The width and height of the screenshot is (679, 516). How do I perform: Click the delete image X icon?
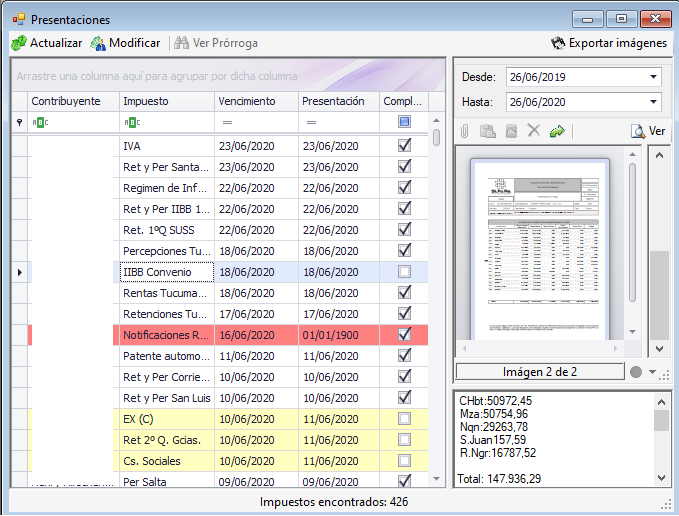click(x=534, y=131)
